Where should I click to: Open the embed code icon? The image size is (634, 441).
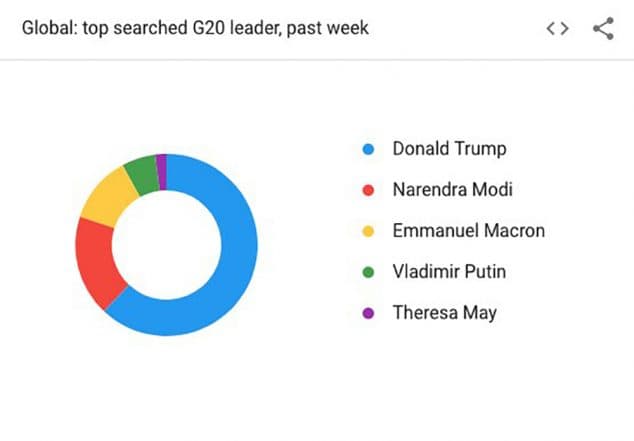point(557,29)
